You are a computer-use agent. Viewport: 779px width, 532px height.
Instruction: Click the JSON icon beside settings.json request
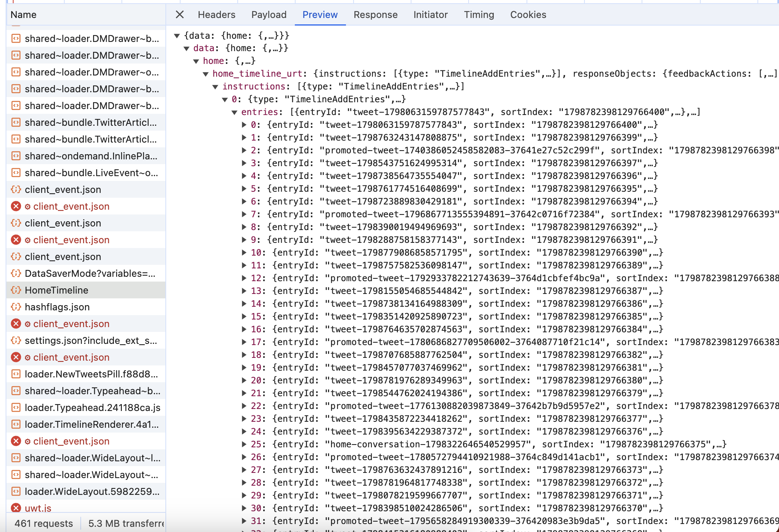click(x=16, y=341)
